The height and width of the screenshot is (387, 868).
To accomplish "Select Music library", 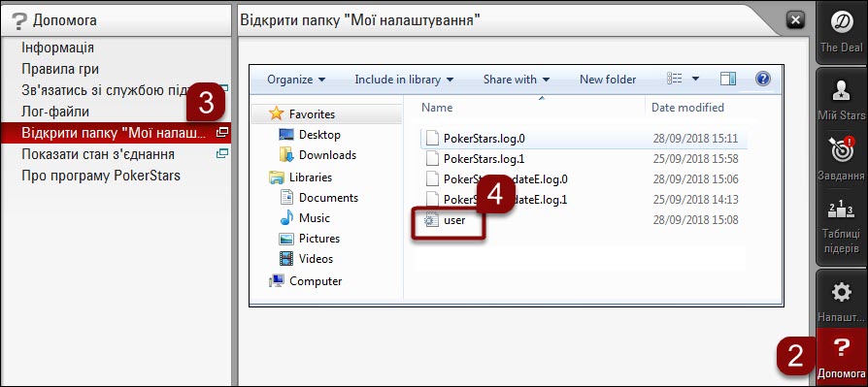I will (314, 218).
